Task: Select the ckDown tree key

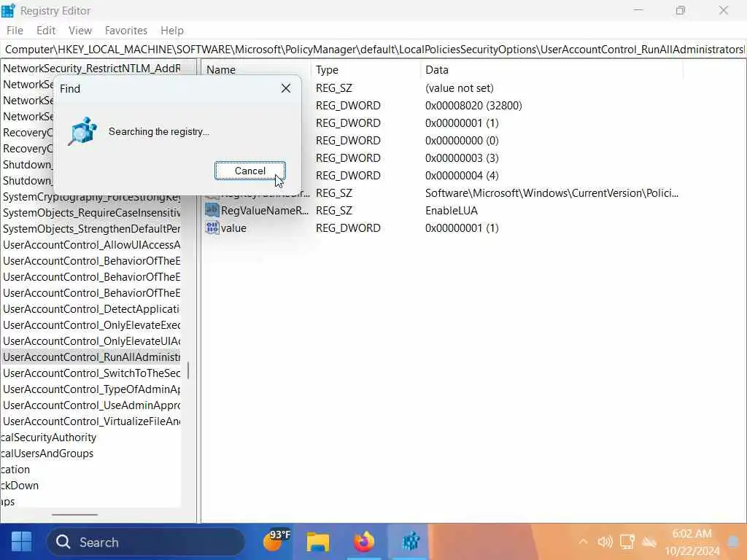Action: pos(20,486)
